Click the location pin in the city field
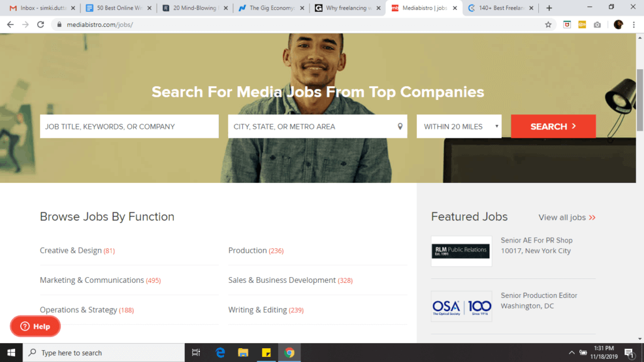The image size is (644, 362). [x=400, y=126]
